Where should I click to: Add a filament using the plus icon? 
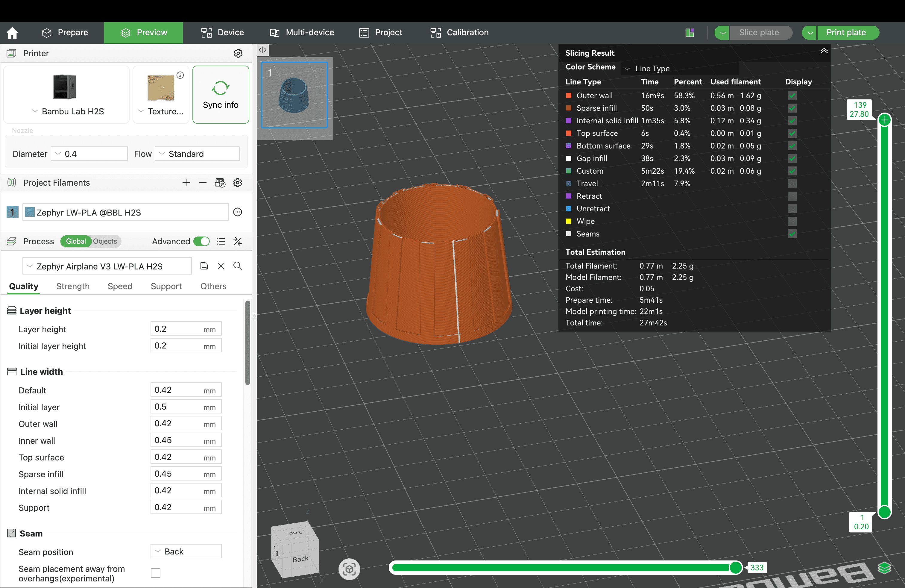click(186, 183)
